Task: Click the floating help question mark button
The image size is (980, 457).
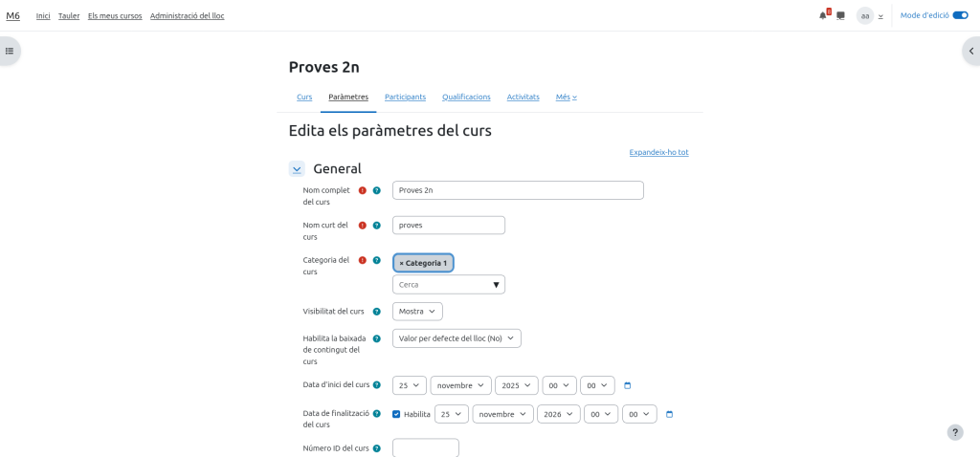Action: tap(955, 432)
